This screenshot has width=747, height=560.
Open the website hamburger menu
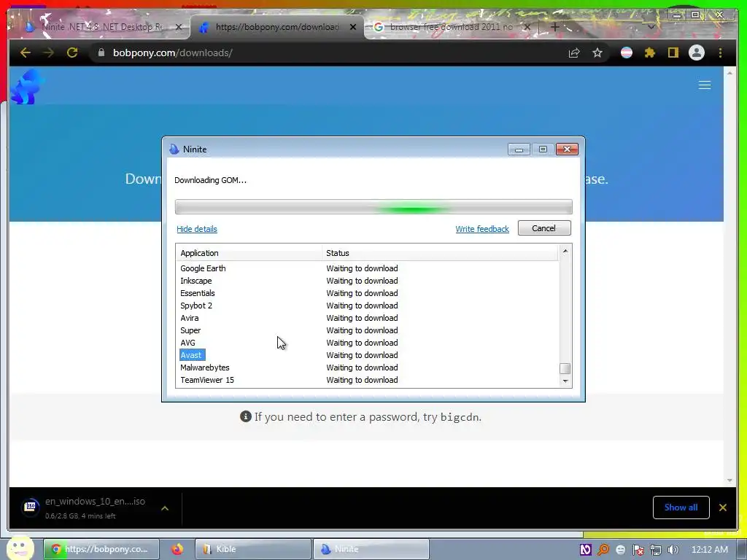click(x=705, y=85)
